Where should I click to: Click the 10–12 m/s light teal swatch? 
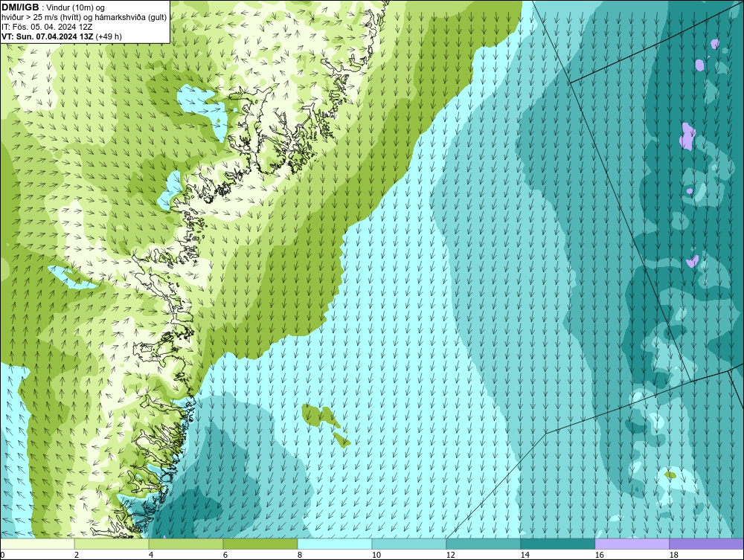tap(409, 544)
